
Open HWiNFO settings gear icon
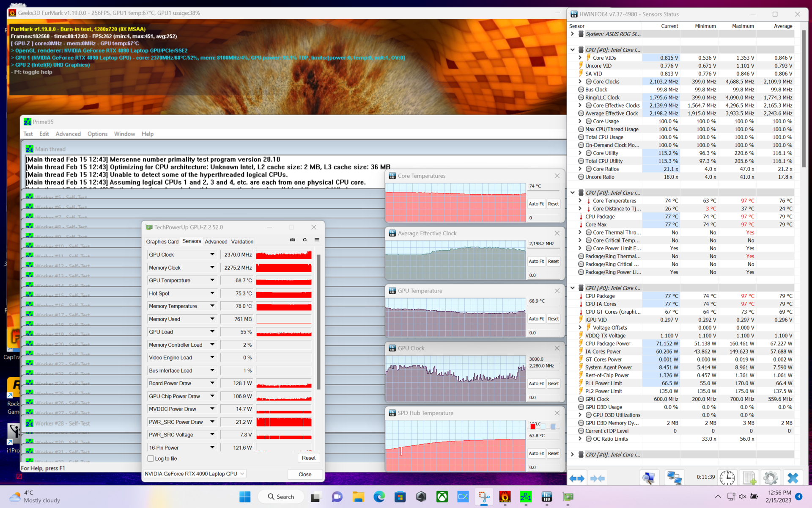coord(771,478)
